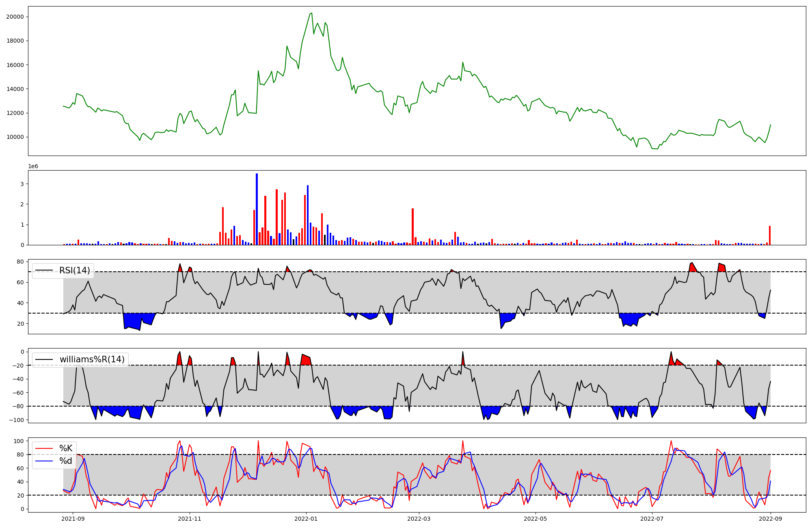Image resolution: width=812 pixels, height=528 pixels.
Task: Click the 10000 price axis tick label
Action: (15, 137)
